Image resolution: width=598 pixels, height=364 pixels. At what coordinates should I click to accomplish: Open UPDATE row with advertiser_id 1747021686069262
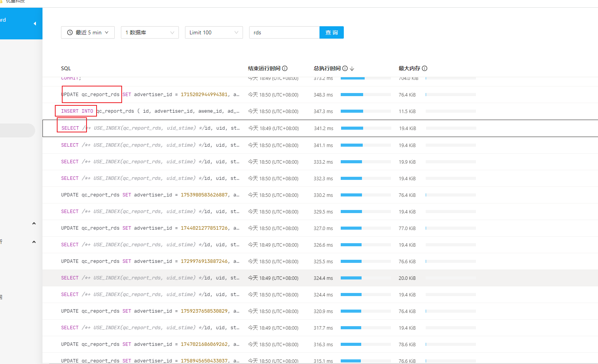coord(320,344)
